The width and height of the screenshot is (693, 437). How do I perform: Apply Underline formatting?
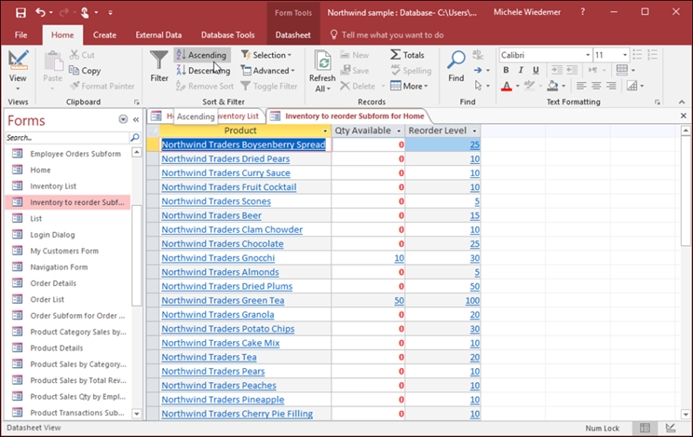click(x=536, y=70)
